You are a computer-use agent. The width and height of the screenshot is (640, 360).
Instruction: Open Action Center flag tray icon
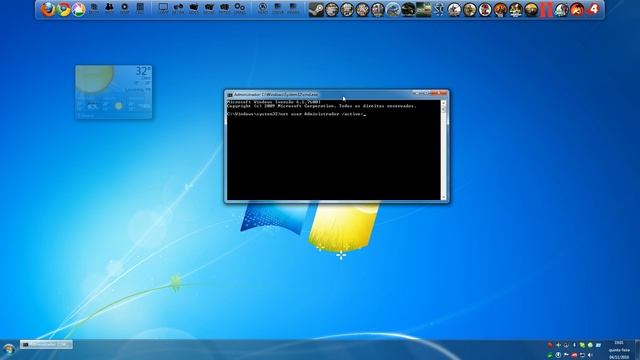pos(566,355)
